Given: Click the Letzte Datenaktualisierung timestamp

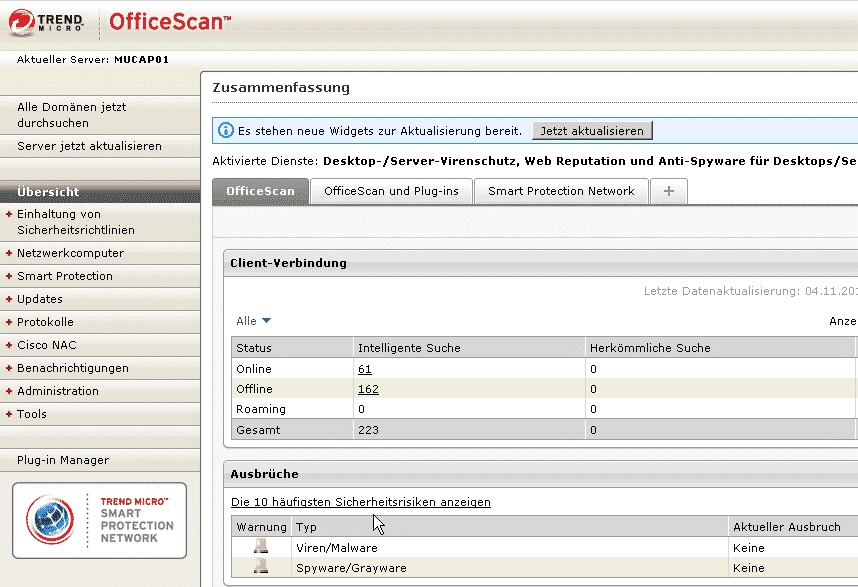Looking at the screenshot, I should [x=750, y=291].
